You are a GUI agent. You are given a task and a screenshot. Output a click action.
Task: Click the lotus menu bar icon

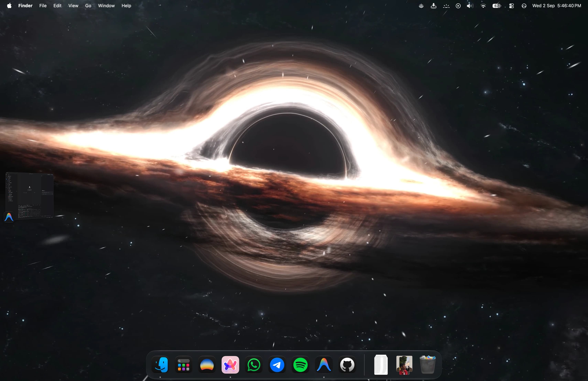click(421, 6)
